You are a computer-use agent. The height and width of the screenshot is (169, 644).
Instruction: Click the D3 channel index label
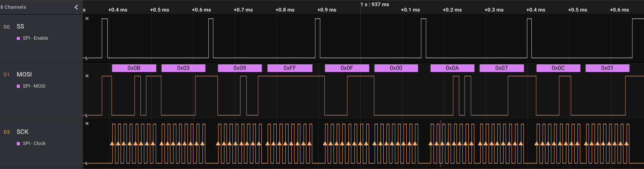[x=7, y=132]
